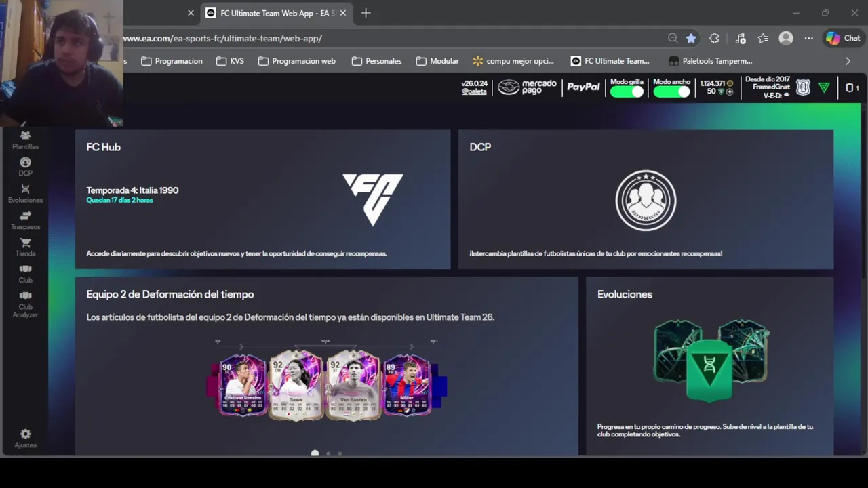This screenshot has width=868, height=488.
Task: Select the FC Ultimate Team Web App tab
Action: click(276, 13)
